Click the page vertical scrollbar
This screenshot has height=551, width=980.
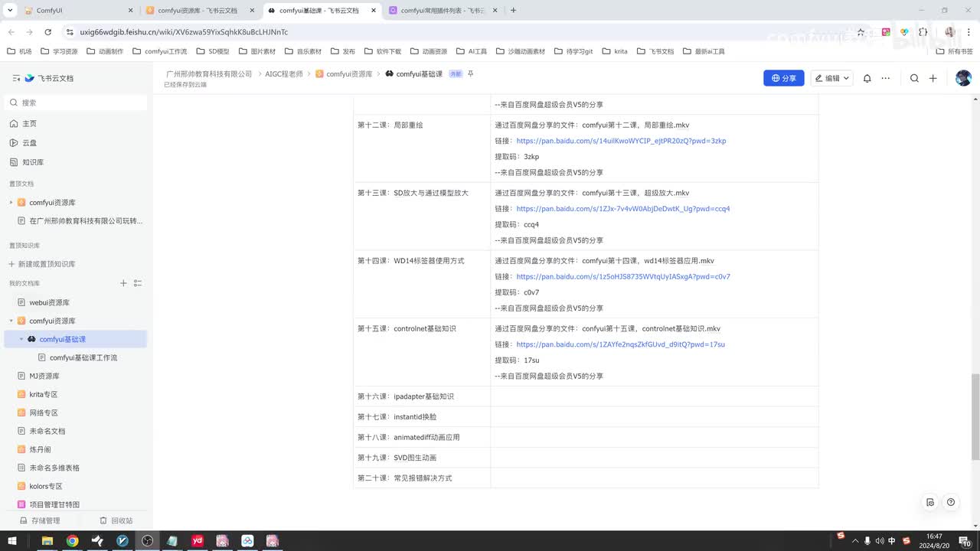click(x=975, y=416)
